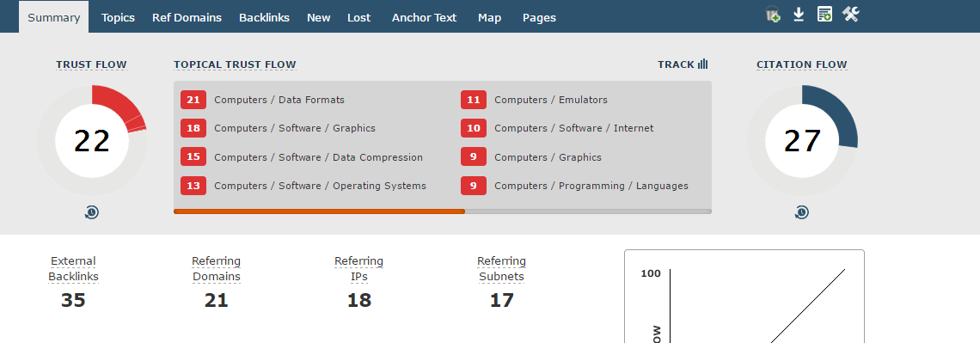The width and height of the screenshot is (980, 343).
Task: Click the Referring IPs label
Action: (358, 269)
